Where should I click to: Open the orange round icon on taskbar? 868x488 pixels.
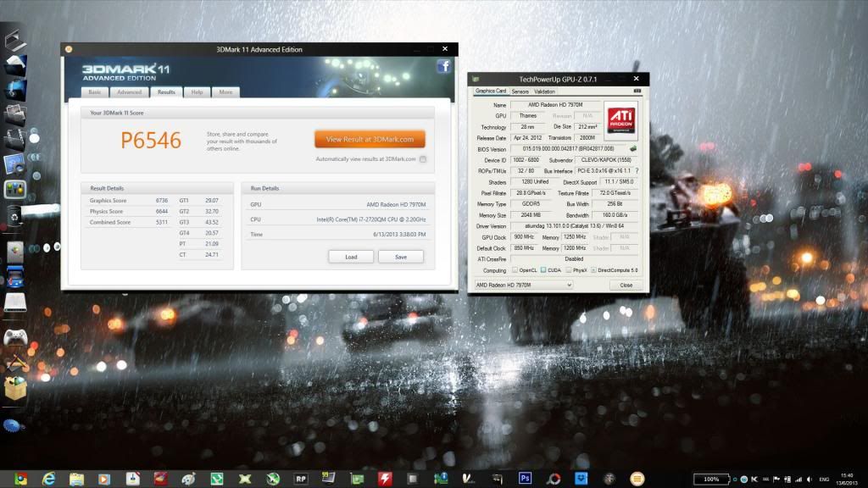637,479
